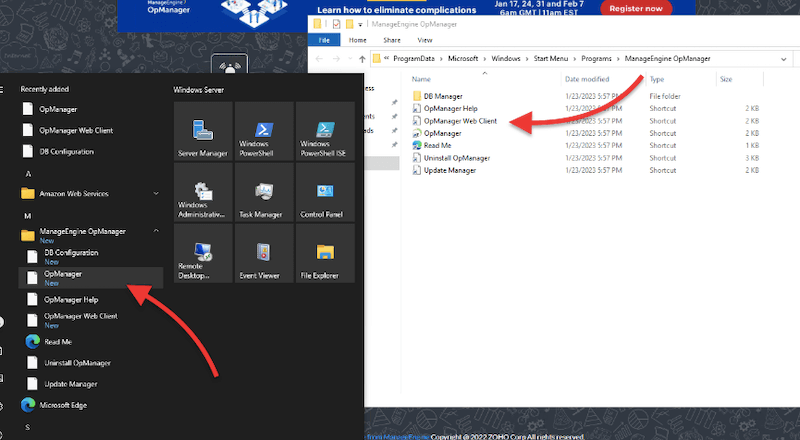
Task: Select OpManager Help shortcut in Explorer
Action: [x=451, y=108]
